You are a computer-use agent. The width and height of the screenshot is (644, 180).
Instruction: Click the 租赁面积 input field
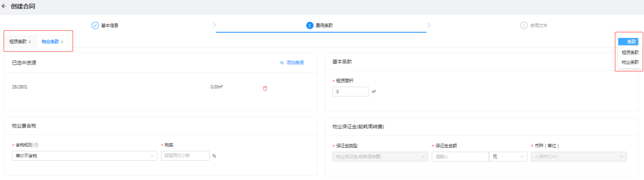(350, 92)
